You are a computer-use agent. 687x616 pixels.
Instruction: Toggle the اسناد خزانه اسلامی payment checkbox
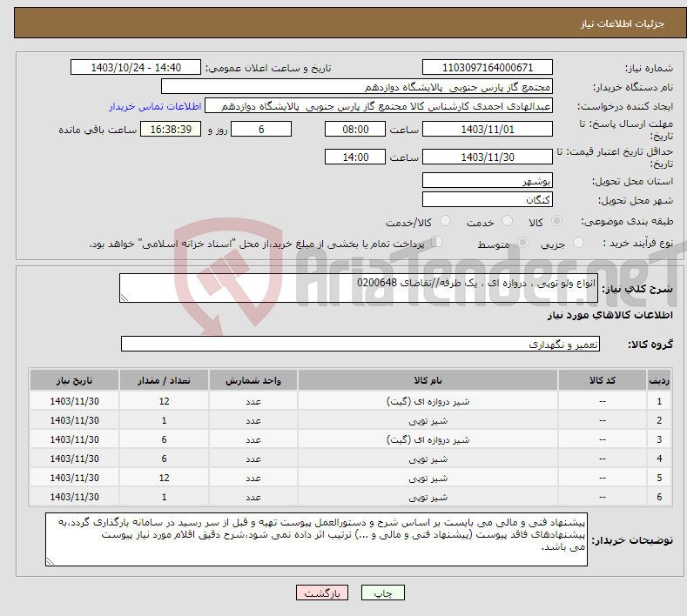(437, 242)
